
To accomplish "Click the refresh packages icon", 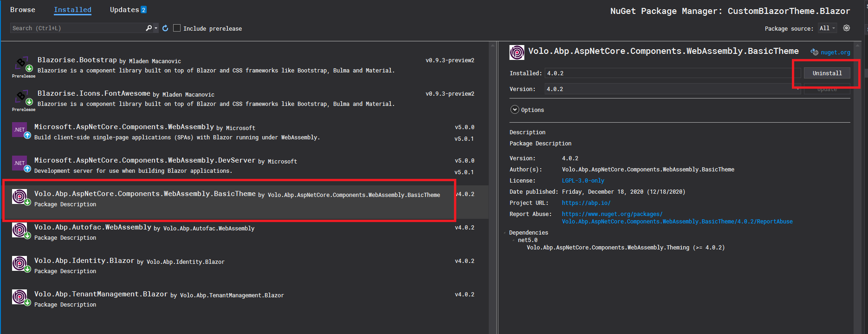I will click(x=165, y=28).
